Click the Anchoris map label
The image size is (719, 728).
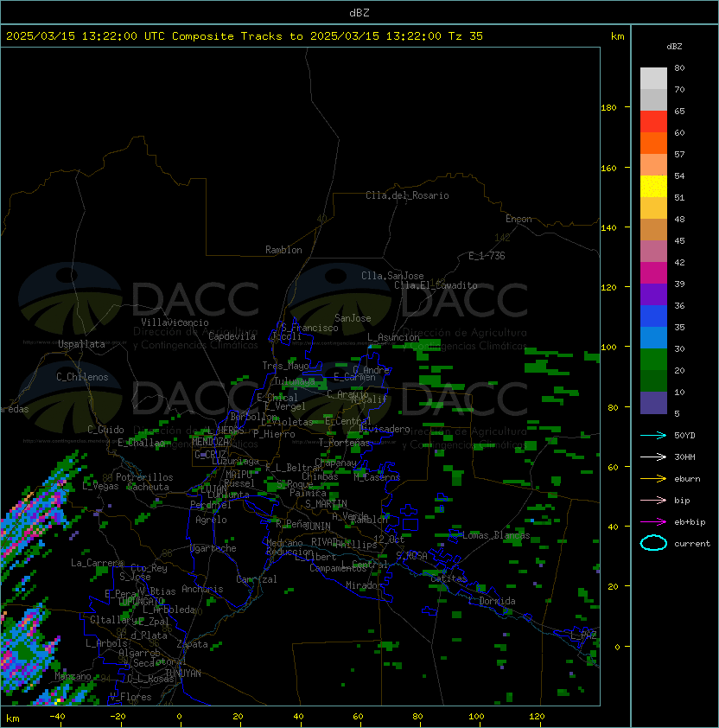tap(202, 589)
